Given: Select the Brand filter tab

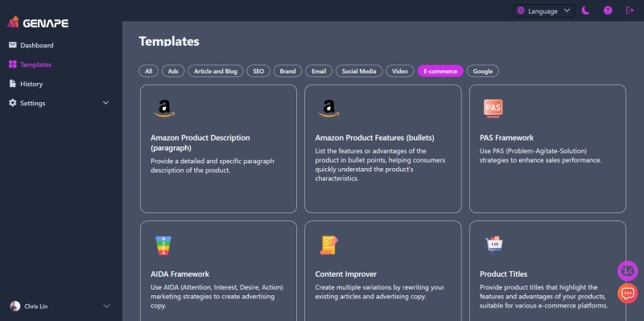Looking at the screenshot, I should pos(287,71).
